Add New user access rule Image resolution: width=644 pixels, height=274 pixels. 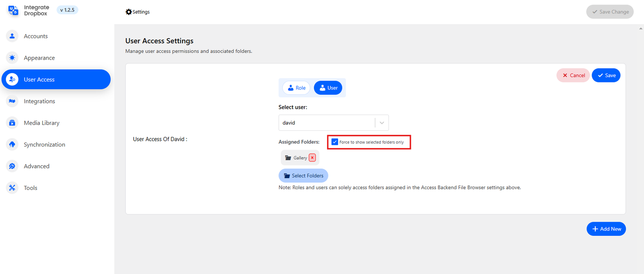click(x=606, y=229)
